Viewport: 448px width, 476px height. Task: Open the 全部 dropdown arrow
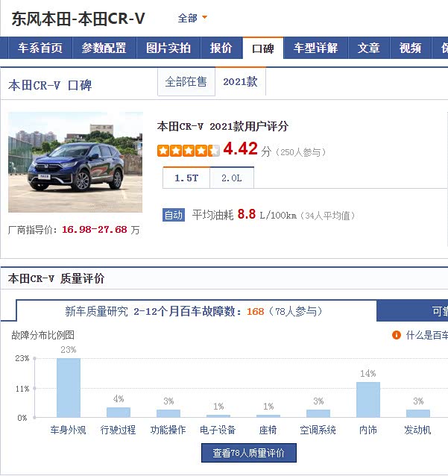(205, 17)
